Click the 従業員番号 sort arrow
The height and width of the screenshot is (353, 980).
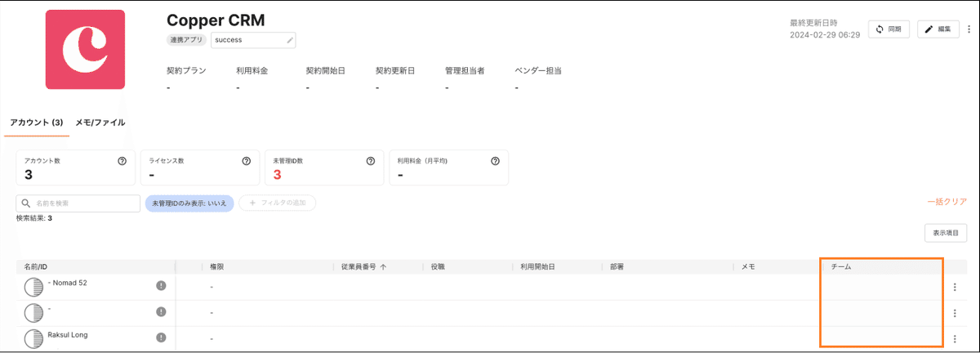[383, 266]
